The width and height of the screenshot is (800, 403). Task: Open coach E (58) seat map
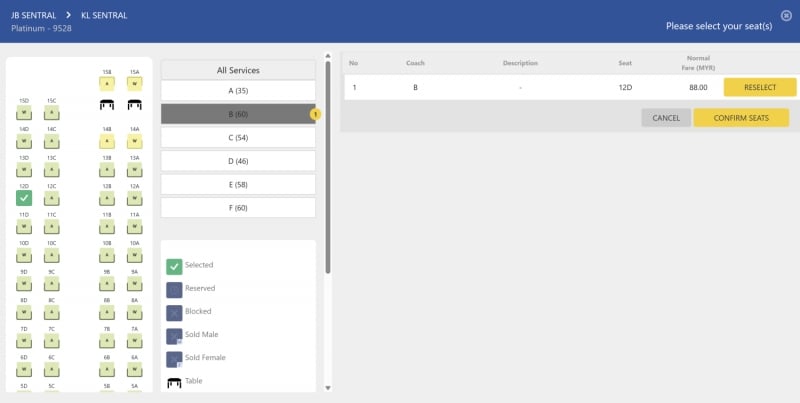238,184
